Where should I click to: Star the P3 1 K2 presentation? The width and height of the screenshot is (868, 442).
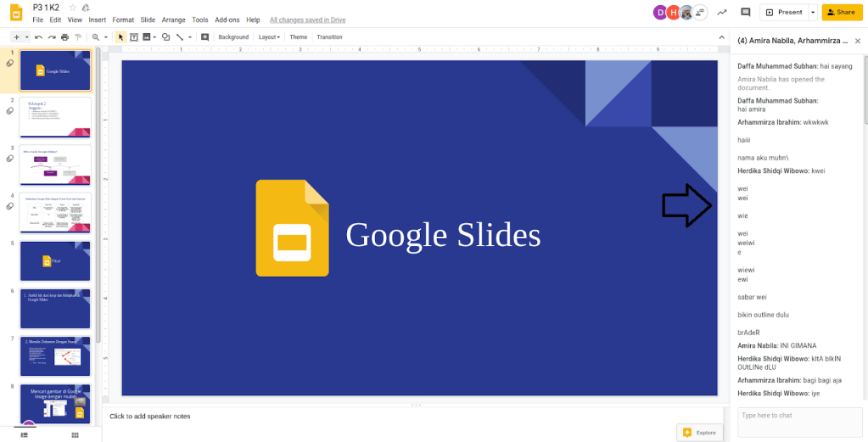(73, 7)
